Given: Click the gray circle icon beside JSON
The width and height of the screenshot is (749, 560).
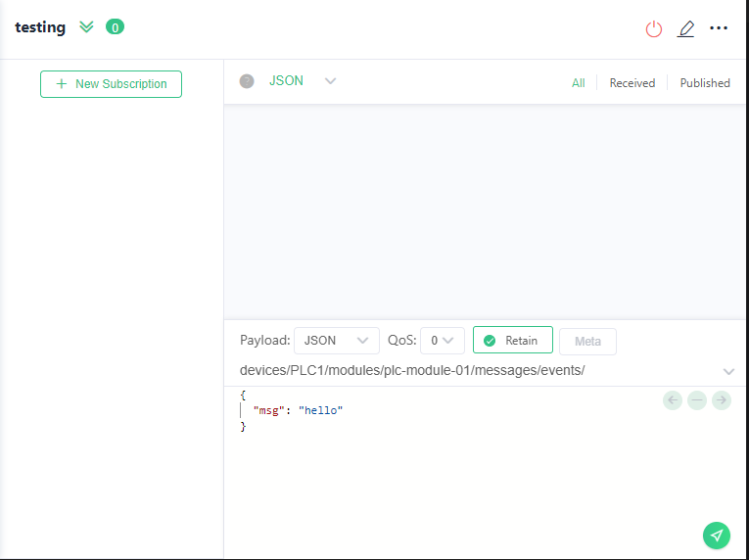Looking at the screenshot, I should pyautogui.click(x=247, y=81).
